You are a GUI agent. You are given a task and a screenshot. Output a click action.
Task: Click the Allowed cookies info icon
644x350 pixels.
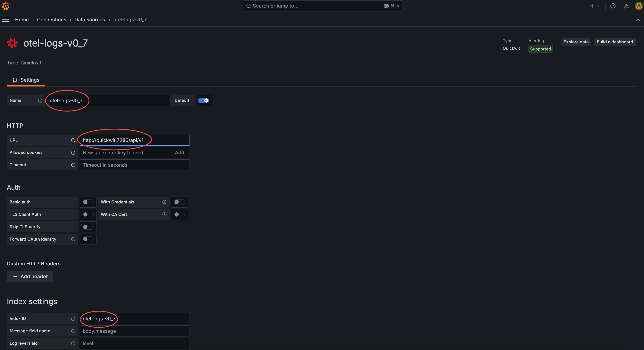pyautogui.click(x=73, y=153)
